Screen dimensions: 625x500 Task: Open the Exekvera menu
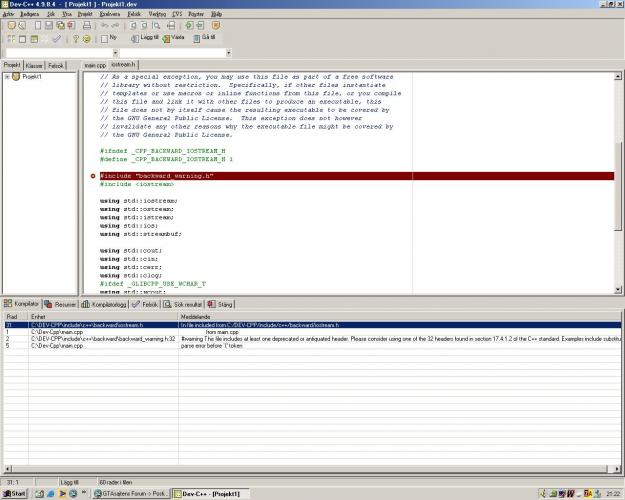point(109,15)
